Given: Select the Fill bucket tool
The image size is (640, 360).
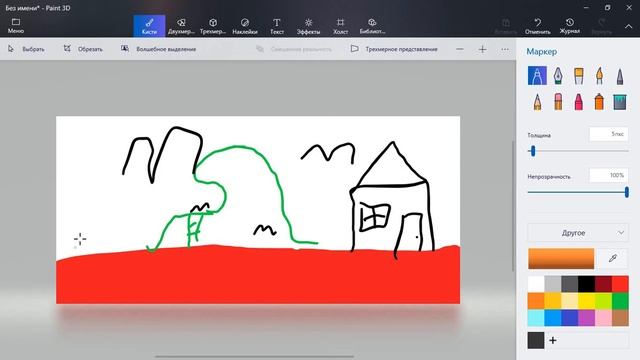Looking at the screenshot, I should point(620,102).
